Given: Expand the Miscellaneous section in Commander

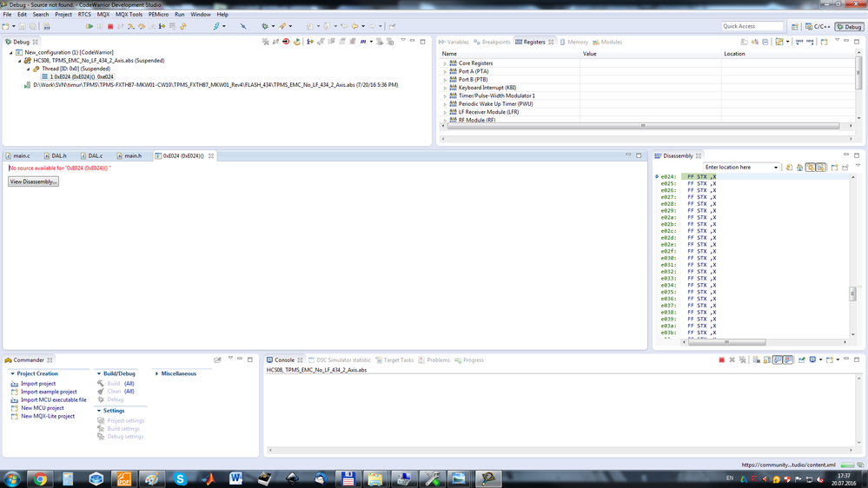Looking at the screenshot, I should click(x=156, y=373).
